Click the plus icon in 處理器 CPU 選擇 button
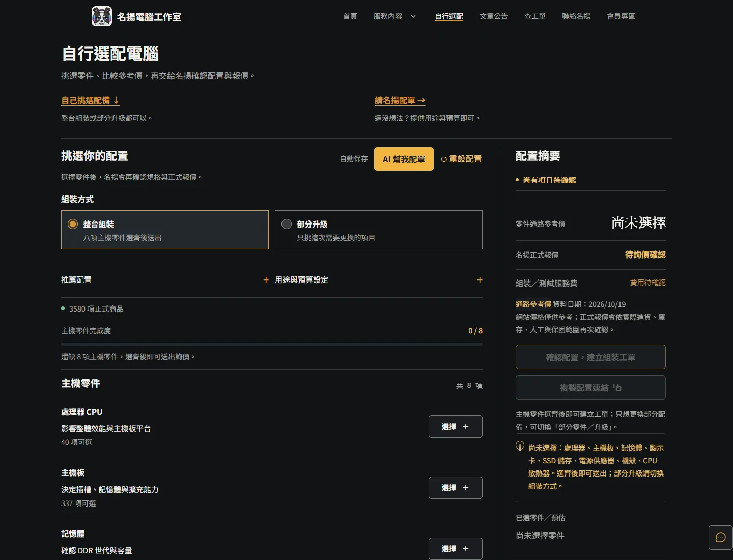 466,427
